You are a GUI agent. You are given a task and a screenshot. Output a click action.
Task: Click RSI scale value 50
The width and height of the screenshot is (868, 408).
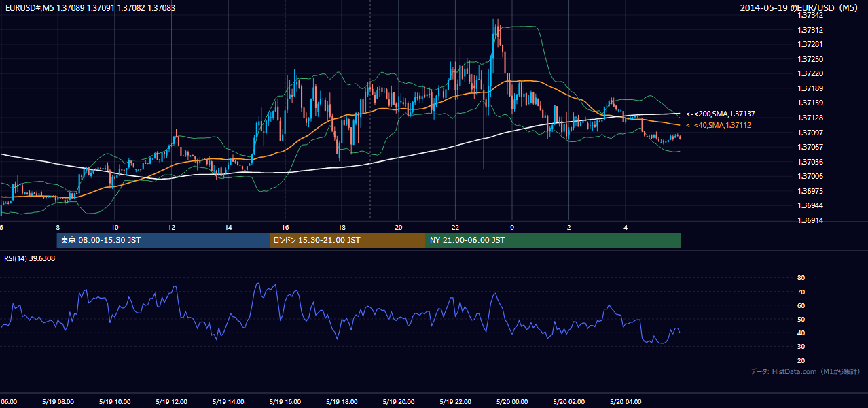tap(801, 319)
